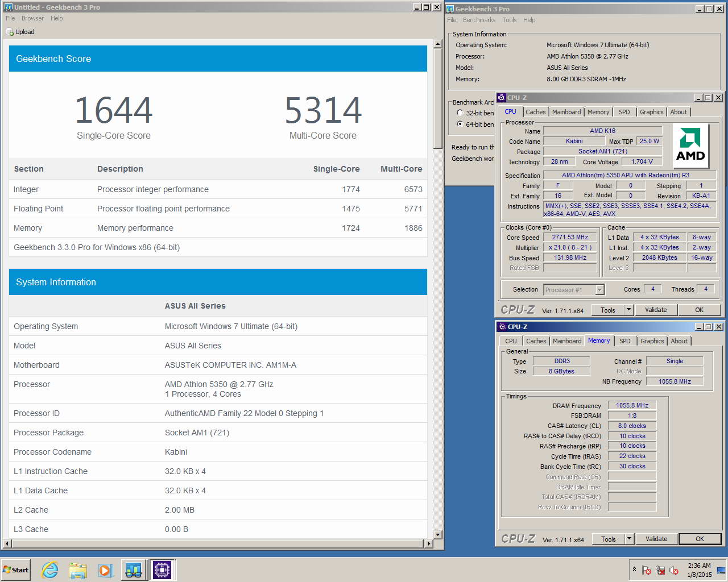Click horizontal scroll right arrow in Geekbench
The height and width of the screenshot is (582, 728).
(x=429, y=543)
